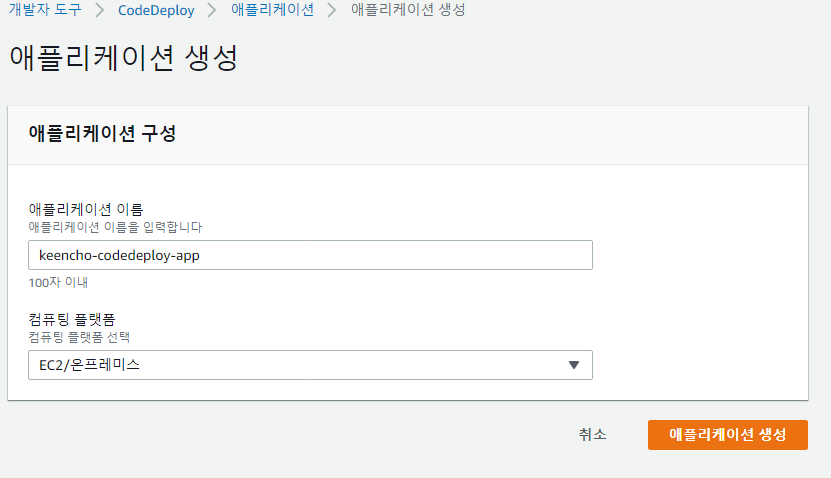This screenshot has width=831, height=478.
Task: Open the 개발자 도구 breadcrumb link
Action: point(44,10)
